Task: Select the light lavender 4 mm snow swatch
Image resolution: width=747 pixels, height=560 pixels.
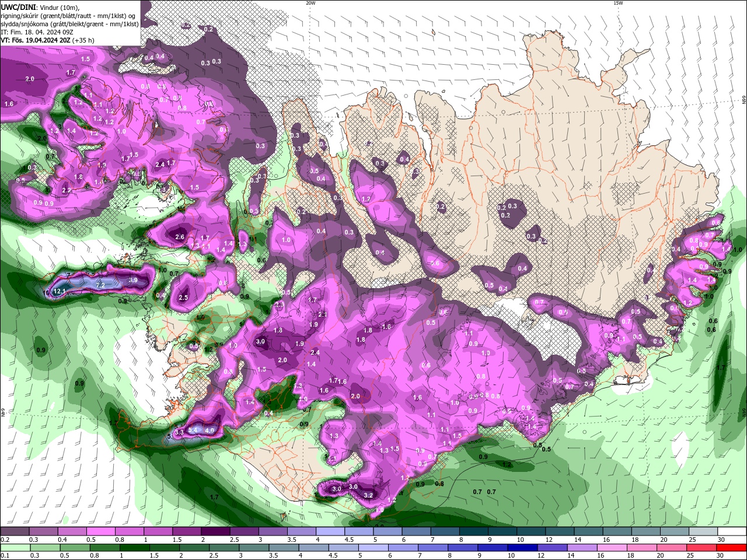Action: (330, 531)
